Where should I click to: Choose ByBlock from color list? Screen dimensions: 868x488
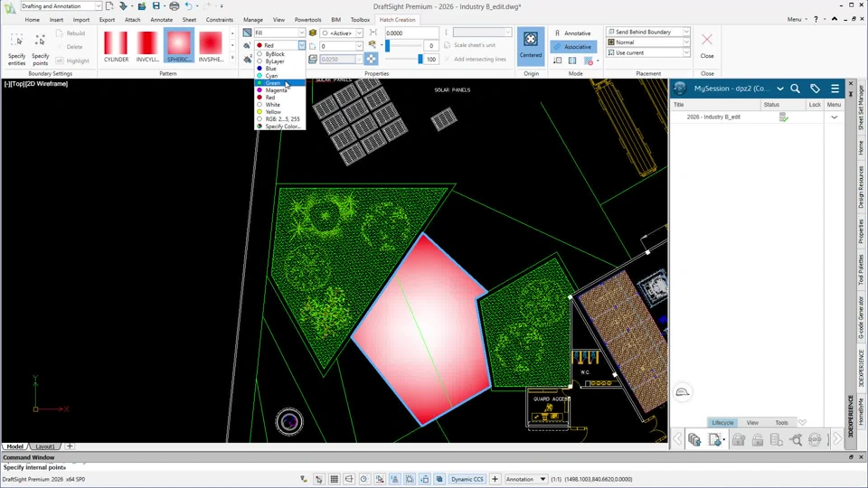[x=279, y=54]
